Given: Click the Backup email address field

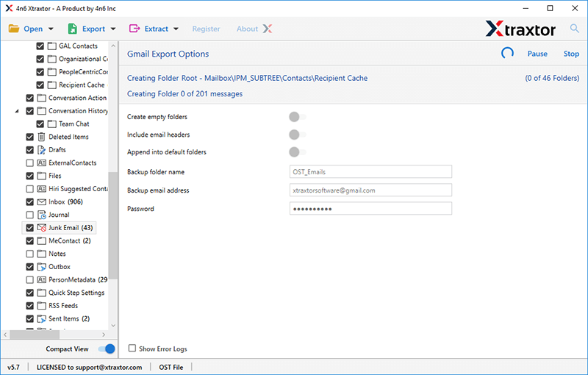Looking at the screenshot, I should [x=370, y=190].
